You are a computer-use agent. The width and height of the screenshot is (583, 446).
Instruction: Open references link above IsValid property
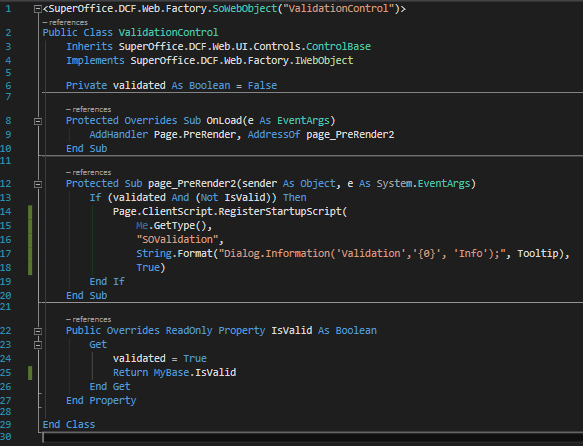pos(88,320)
